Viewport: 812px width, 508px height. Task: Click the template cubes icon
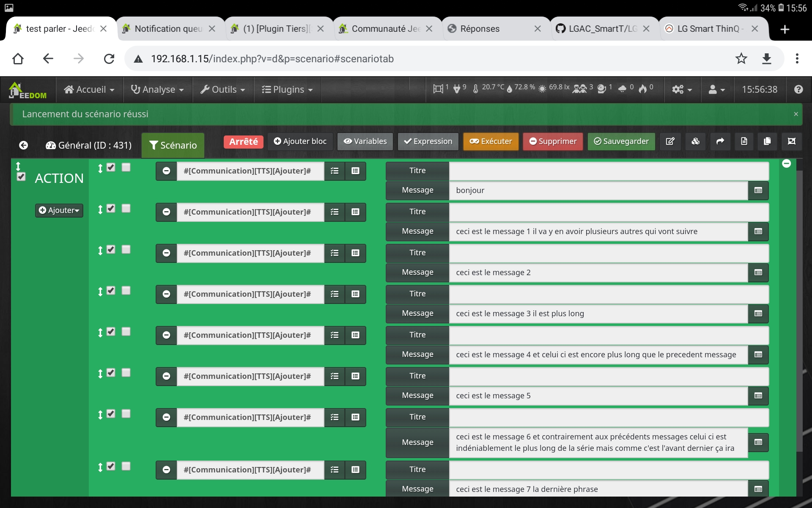tap(696, 141)
